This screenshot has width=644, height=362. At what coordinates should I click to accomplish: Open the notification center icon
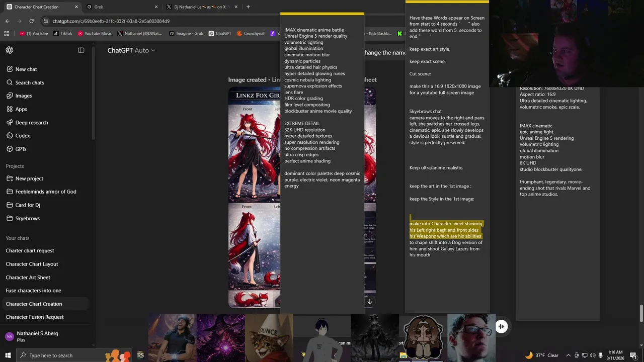(x=633, y=355)
